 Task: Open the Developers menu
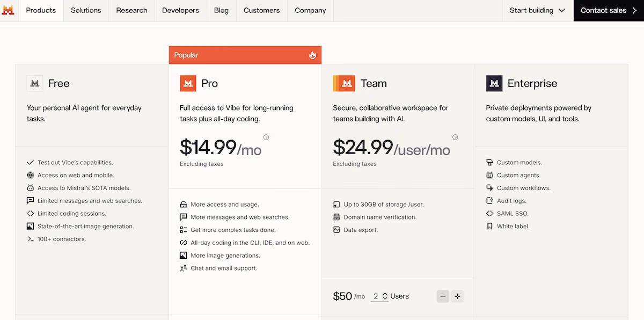click(180, 11)
